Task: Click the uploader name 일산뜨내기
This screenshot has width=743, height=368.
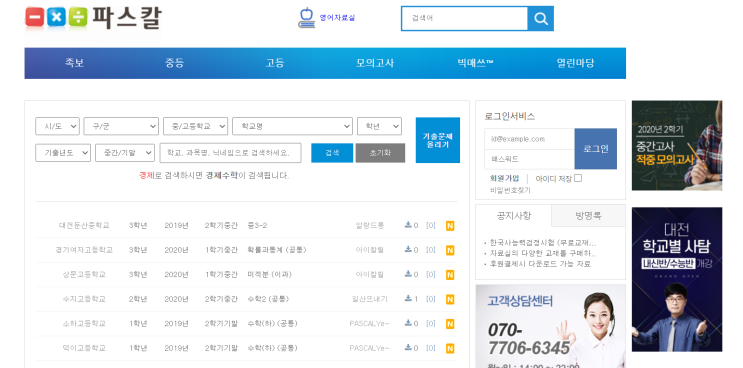Action: pyautogui.click(x=370, y=299)
